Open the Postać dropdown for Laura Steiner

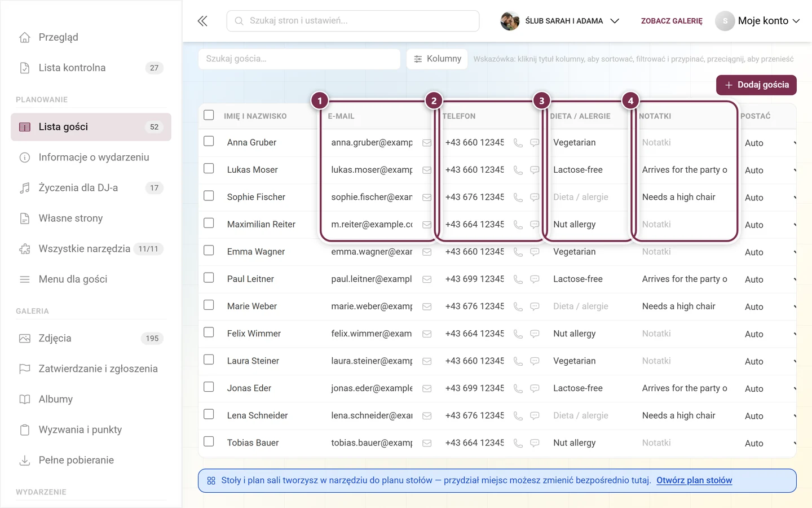(x=769, y=361)
